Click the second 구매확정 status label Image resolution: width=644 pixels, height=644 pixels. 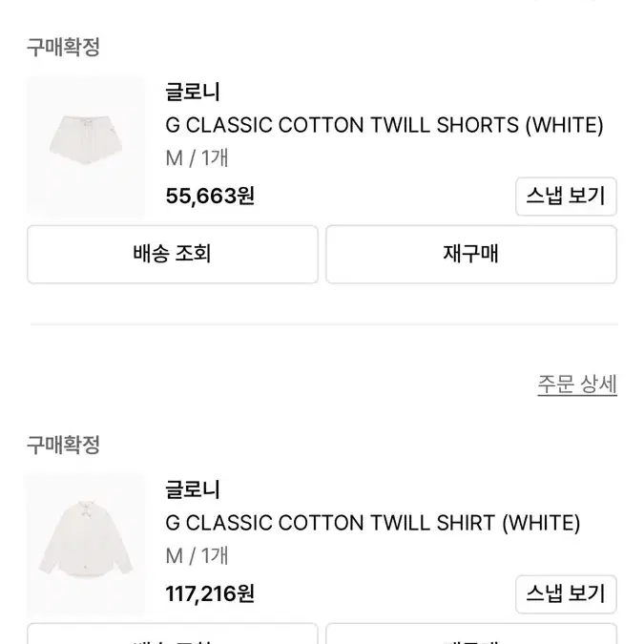tap(63, 445)
